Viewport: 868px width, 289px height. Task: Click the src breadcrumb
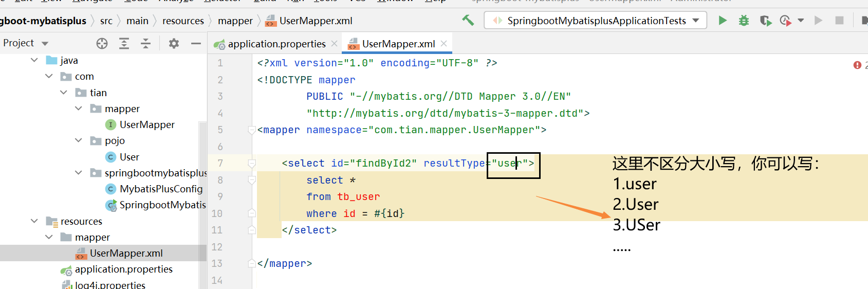[106, 21]
